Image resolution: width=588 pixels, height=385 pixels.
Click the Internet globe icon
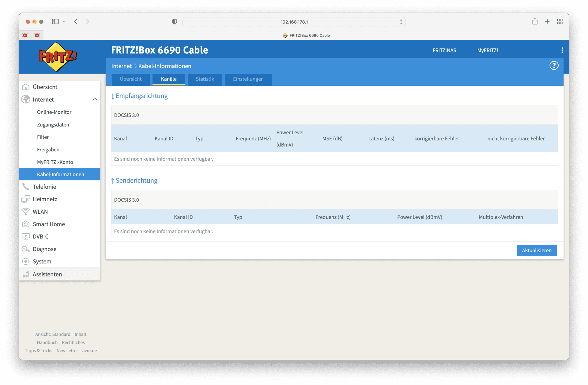coord(26,99)
